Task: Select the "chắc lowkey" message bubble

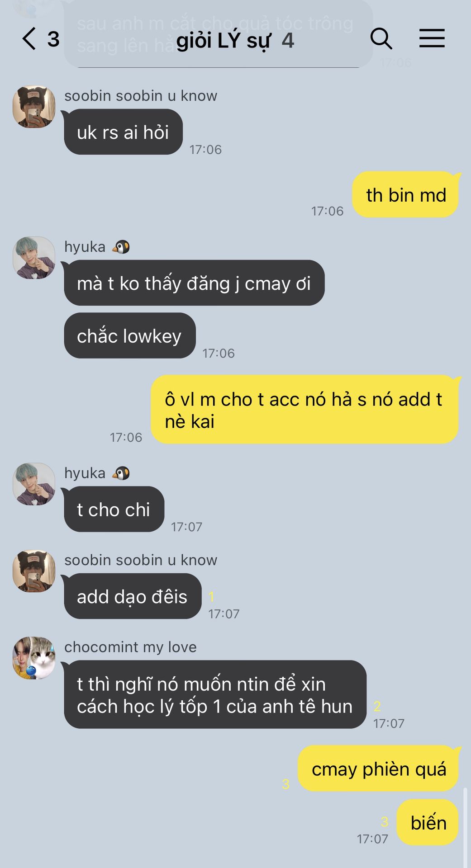Action: click(130, 335)
